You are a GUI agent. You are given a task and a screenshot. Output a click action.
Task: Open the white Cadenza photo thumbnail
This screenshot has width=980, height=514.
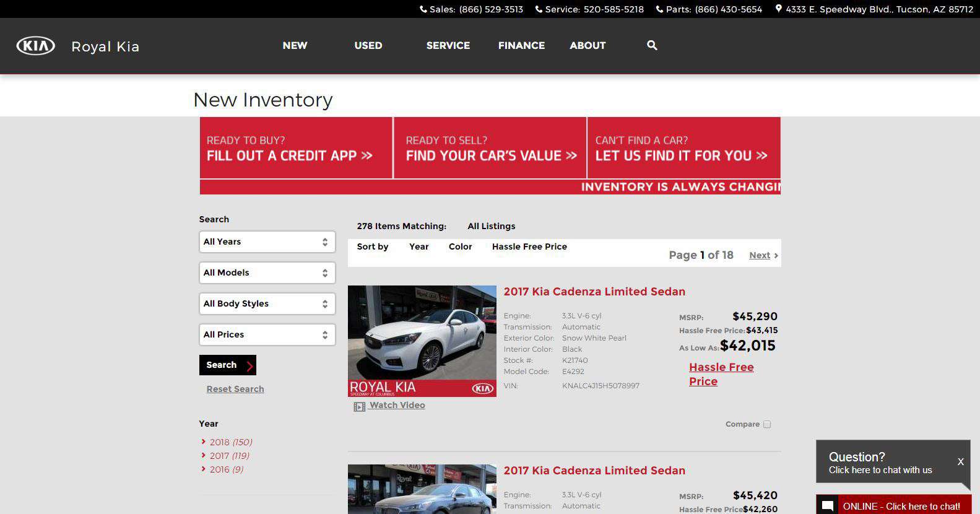(422, 341)
